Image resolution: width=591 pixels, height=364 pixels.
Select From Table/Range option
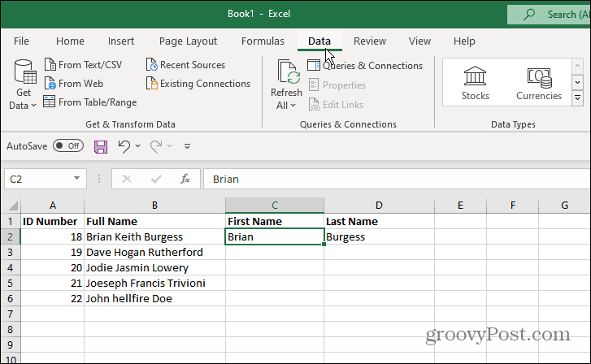pos(89,102)
